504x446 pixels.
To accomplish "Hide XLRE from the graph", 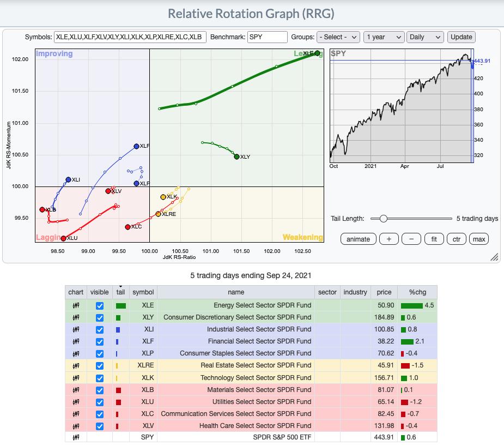I will [100, 366].
